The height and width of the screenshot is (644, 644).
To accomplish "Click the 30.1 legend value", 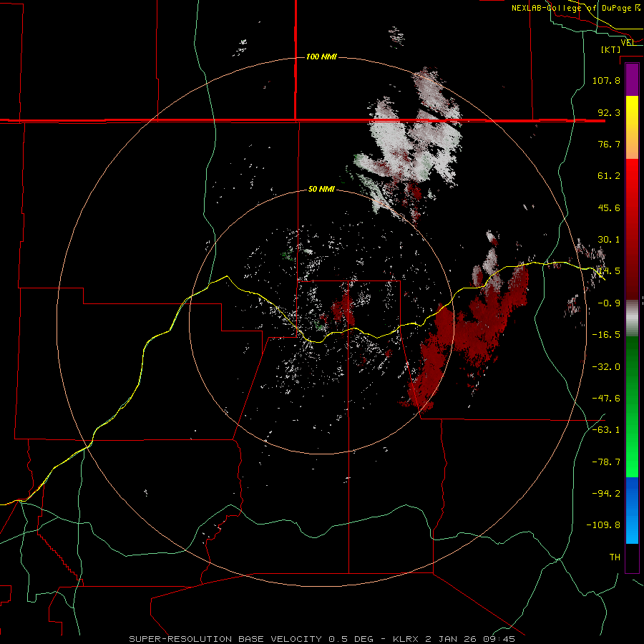I will tap(609, 240).
